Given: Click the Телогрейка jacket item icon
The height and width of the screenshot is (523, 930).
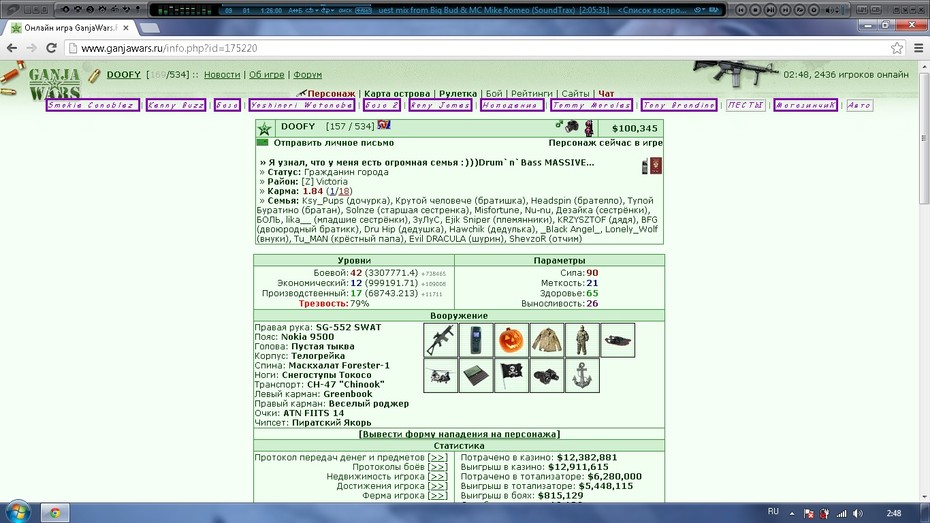Looking at the screenshot, I should click(x=547, y=340).
